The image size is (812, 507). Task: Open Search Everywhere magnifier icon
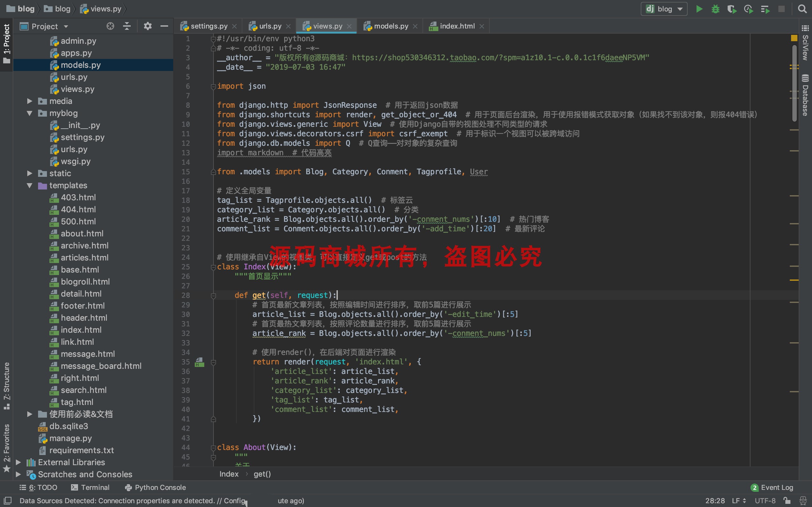point(802,9)
